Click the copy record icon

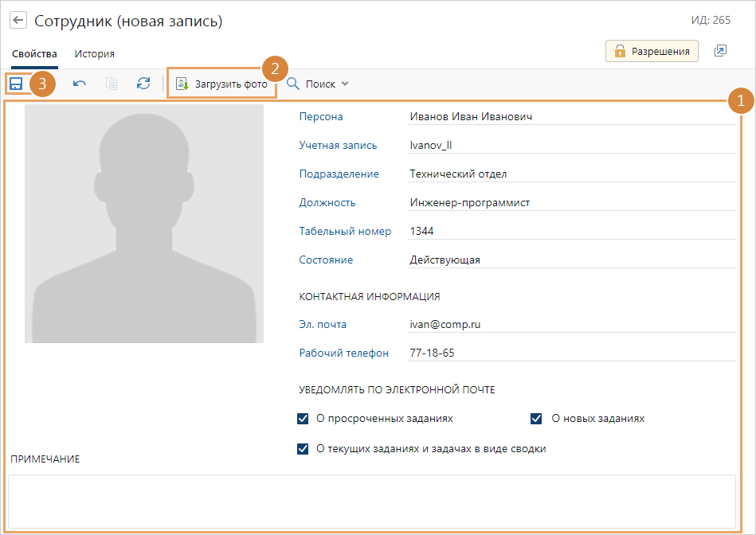pyautogui.click(x=112, y=84)
